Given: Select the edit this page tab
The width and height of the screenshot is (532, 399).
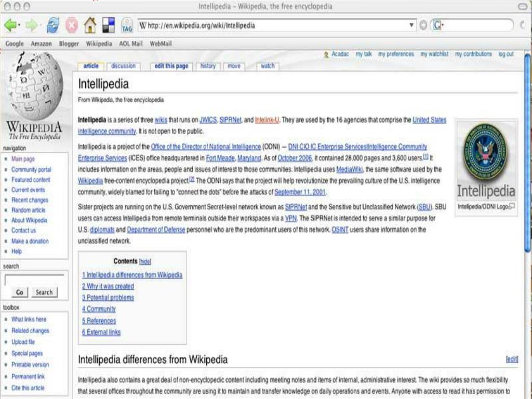Looking at the screenshot, I should point(171,66).
